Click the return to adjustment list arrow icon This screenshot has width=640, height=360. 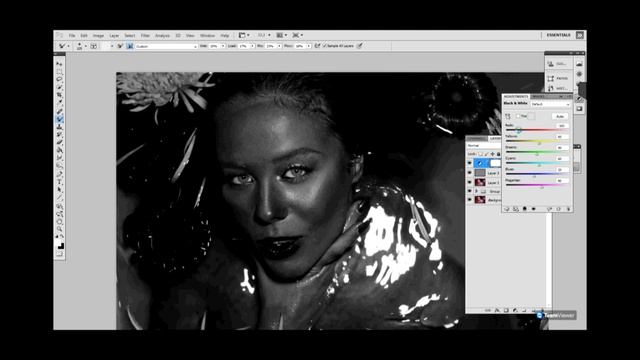507,209
